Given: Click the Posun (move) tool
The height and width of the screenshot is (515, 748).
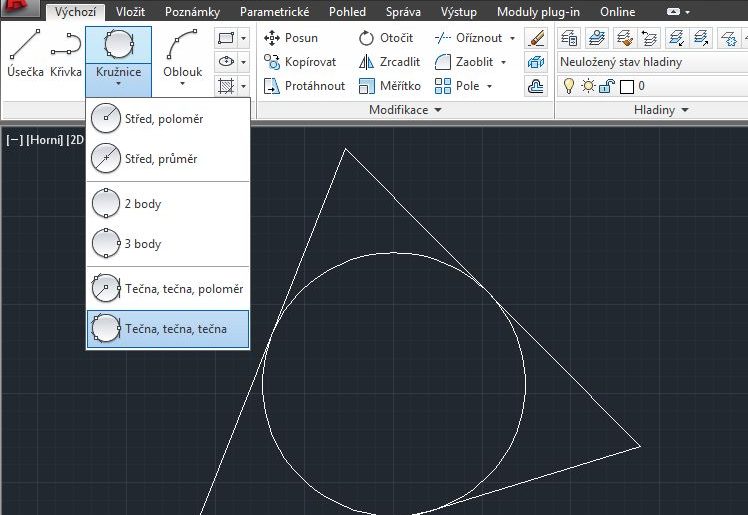Looking at the screenshot, I should pos(290,38).
